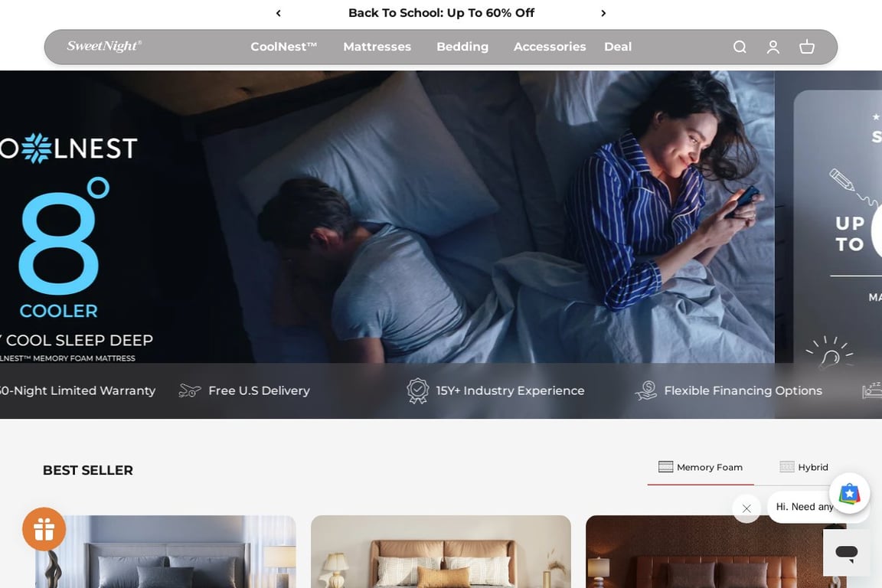Open the middle tan headboard bed thumbnail
This screenshot has width=882, height=588.
[x=441, y=551]
